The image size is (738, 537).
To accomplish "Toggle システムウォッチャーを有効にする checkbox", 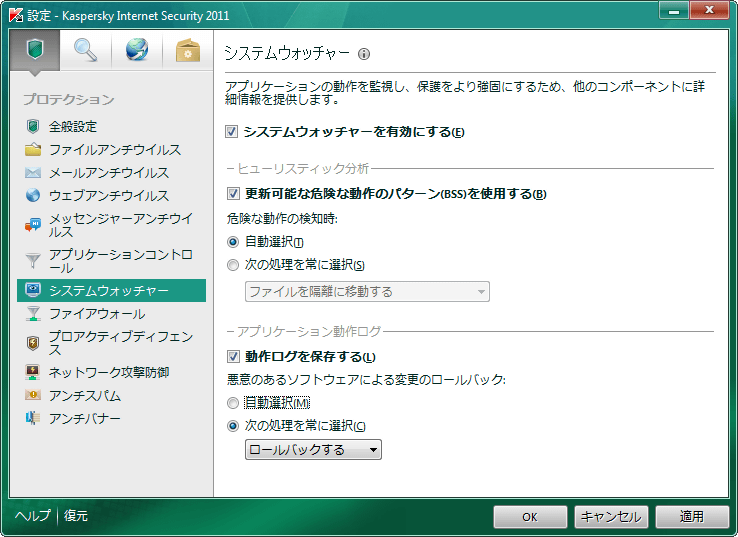I will [x=232, y=131].
